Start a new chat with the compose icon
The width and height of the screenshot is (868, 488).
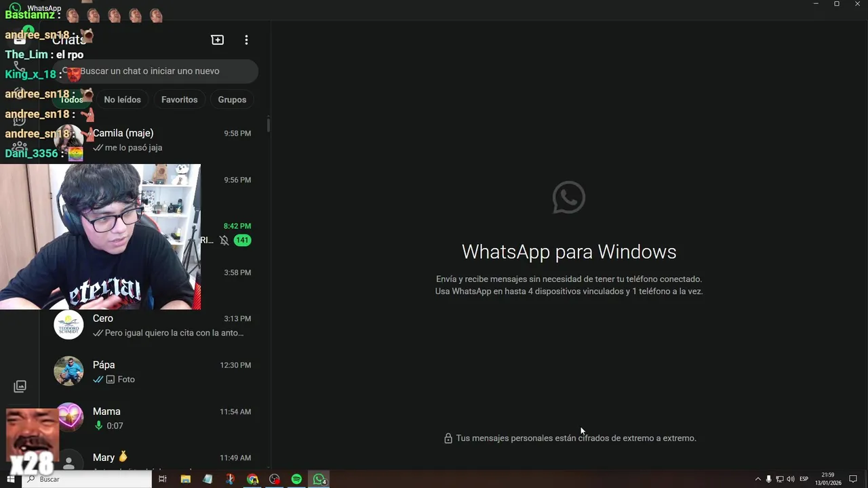[218, 40]
